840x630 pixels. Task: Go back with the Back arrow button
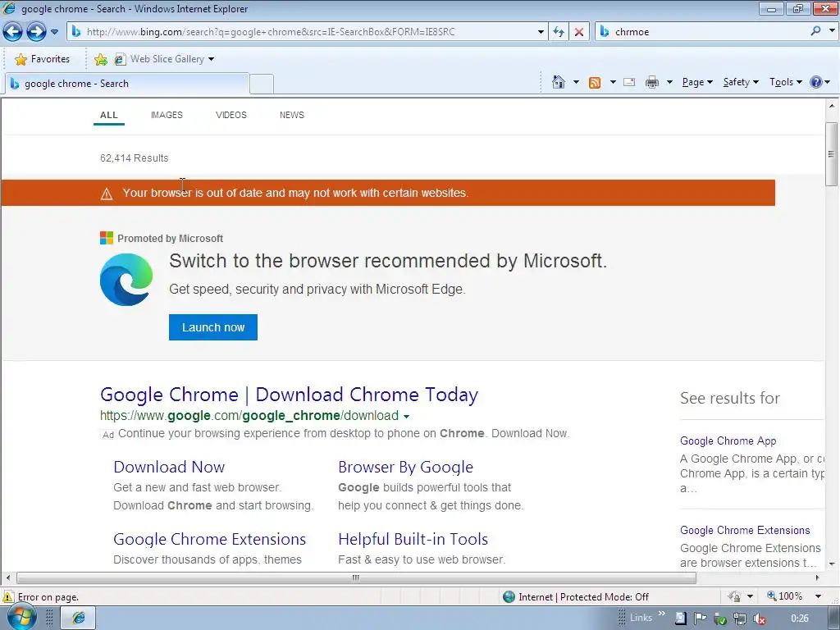tap(13, 32)
